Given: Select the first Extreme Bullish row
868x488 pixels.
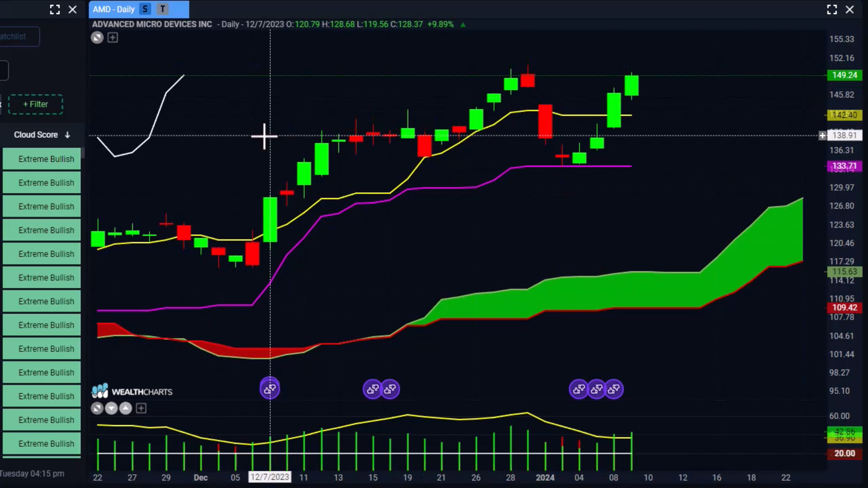Looking at the screenshot, I should [42, 159].
